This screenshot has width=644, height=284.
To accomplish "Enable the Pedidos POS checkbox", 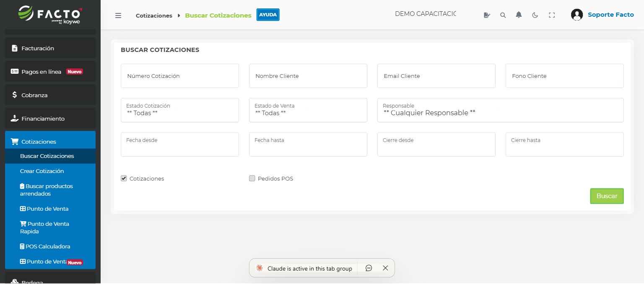I will [x=252, y=178].
